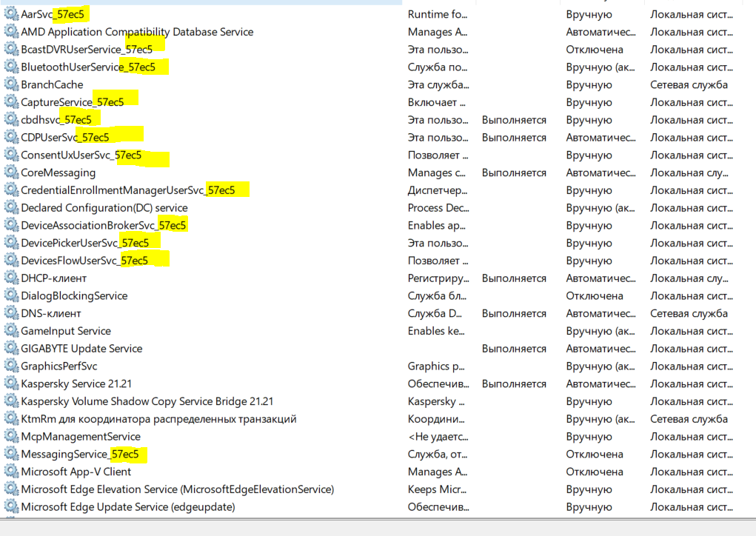Click the gear icon beside CoreMessaging
756x536 pixels.
pyautogui.click(x=12, y=172)
